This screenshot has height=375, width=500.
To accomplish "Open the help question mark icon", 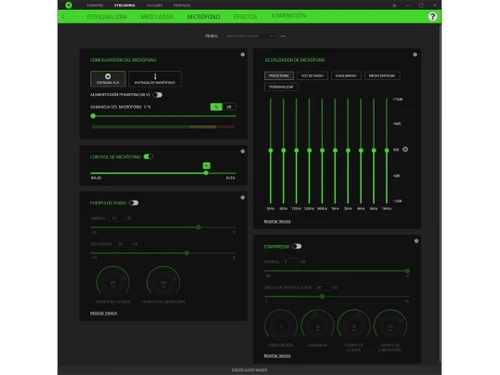I will [432, 16].
